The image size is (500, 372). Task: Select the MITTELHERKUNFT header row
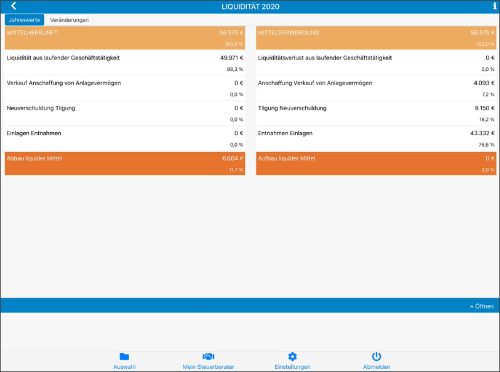[x=125, y=38]
